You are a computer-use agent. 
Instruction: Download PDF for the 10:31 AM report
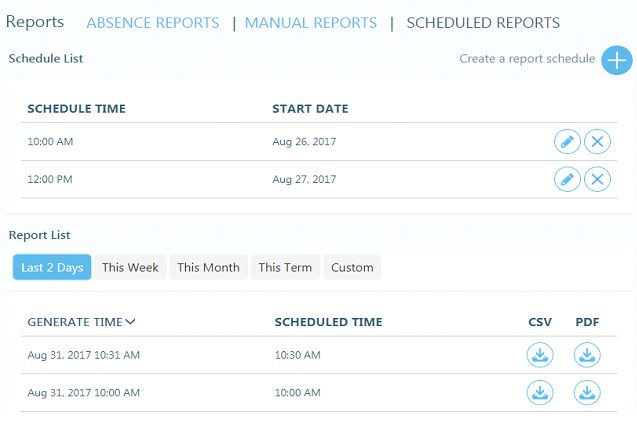587,355
